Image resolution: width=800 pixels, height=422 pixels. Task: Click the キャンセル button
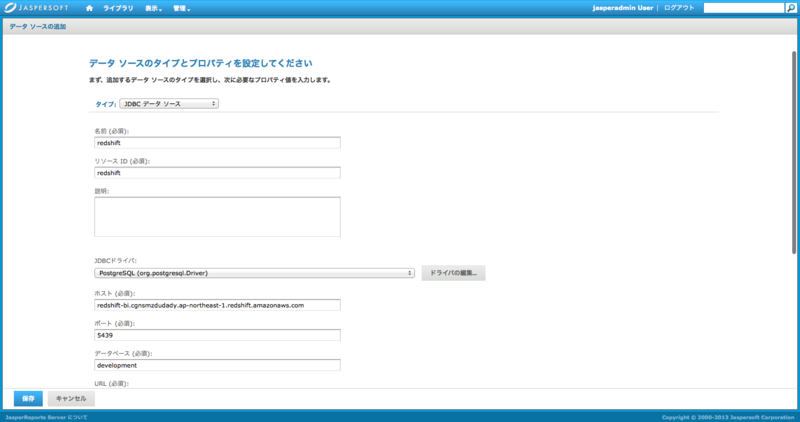click(x=71, y=399)
